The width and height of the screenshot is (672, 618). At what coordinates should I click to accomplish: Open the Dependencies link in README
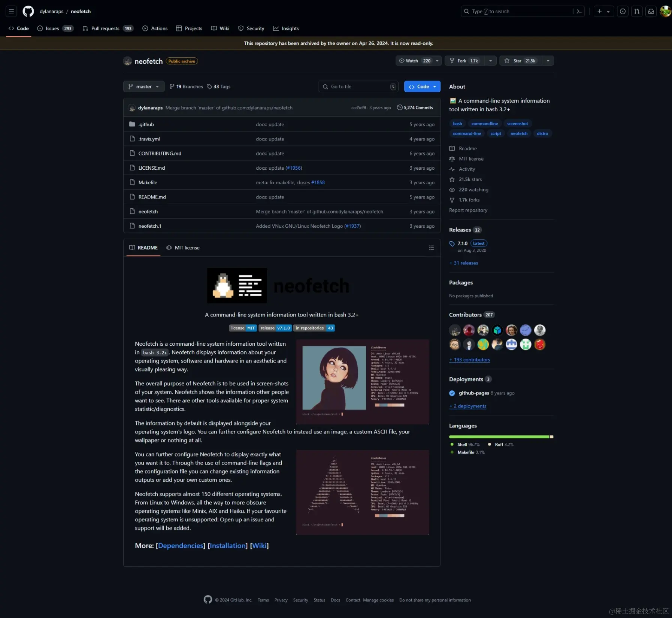[181, 546]
